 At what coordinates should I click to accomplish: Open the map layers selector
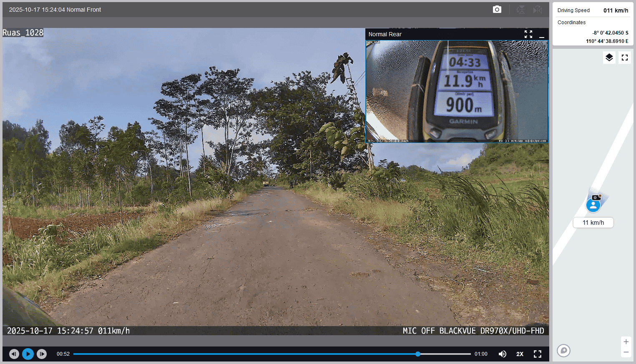point(609,58)
